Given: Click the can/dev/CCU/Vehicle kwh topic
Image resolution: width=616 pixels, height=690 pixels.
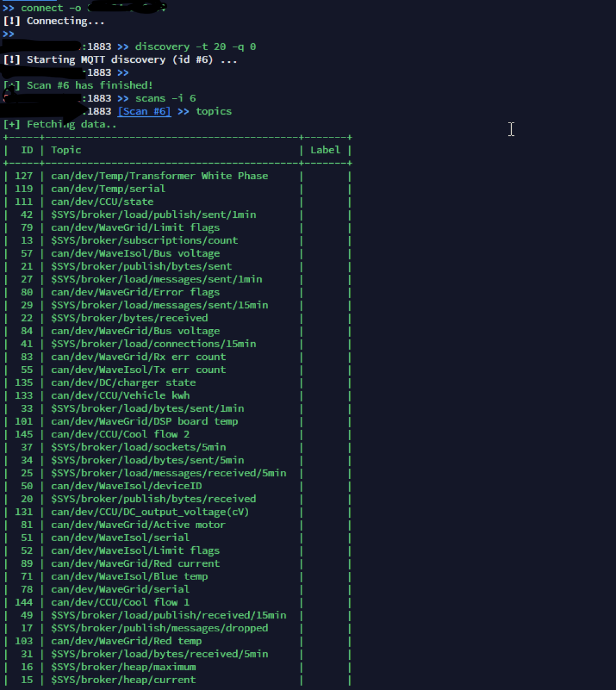Looking at the screenshot, I should (120, 396).
